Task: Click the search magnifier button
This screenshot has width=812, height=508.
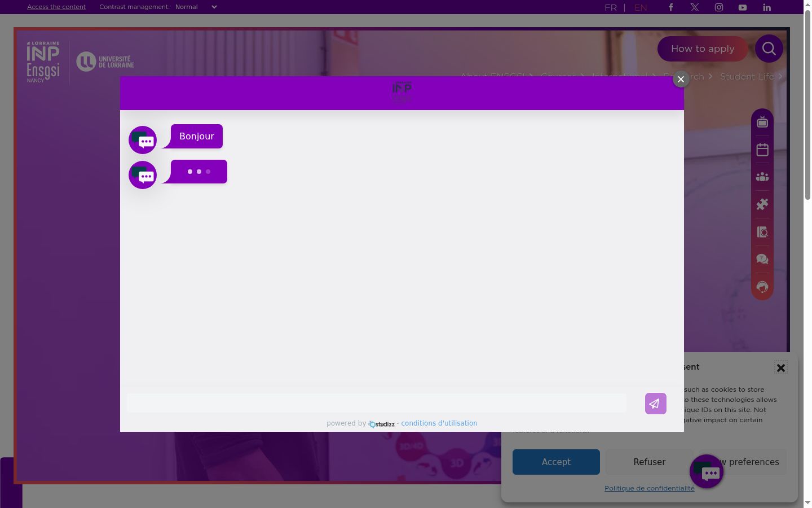Action: pyautogui.click(x=769, y=49)
